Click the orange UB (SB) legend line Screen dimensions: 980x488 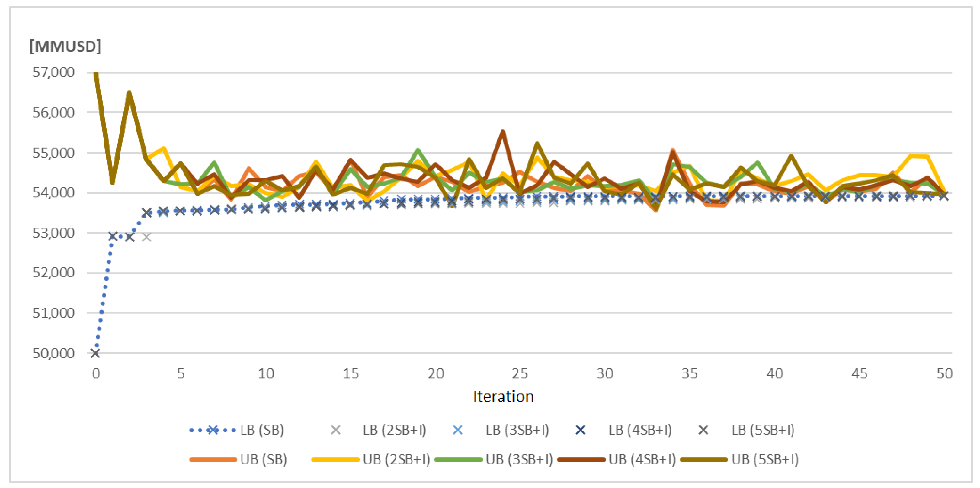(213, 460)
